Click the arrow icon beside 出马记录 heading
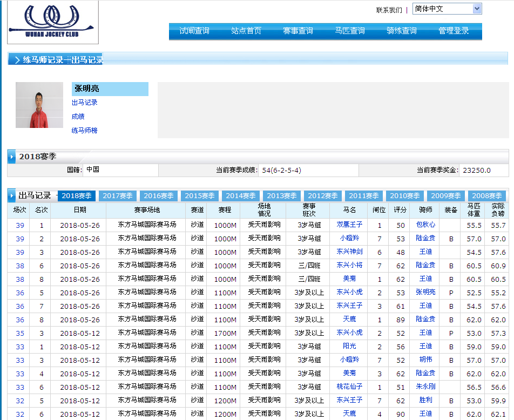The width and height of the screenshot is (514, 420). [x=12, y=195]
